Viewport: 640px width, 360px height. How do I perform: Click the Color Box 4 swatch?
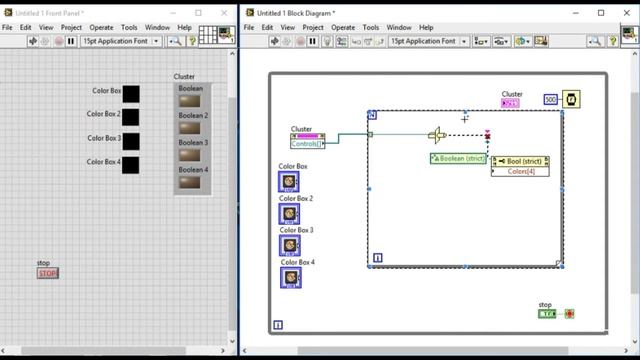(130, 165)
